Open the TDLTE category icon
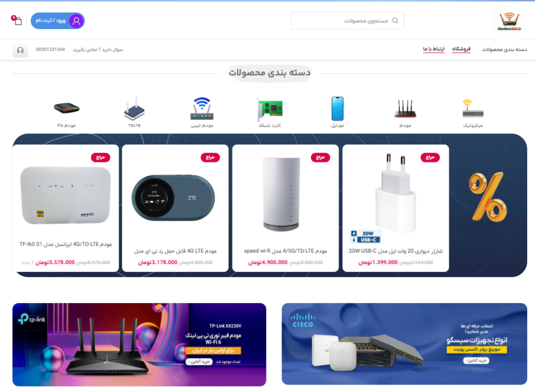The height and width of the screenshot is (392, 535). (x=134, y=109)
